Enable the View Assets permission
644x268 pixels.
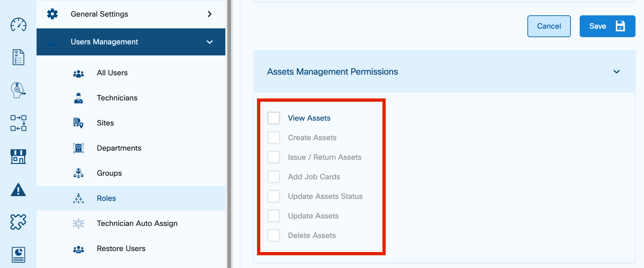tap(274, 118)
